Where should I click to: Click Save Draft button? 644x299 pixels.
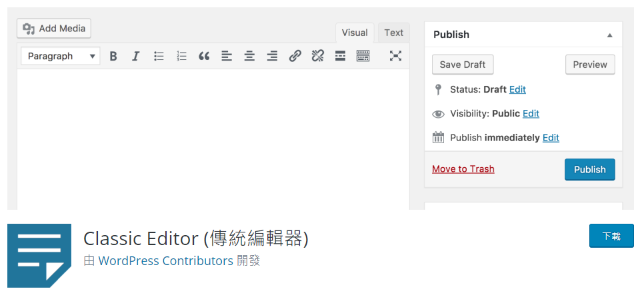[463, 65]
